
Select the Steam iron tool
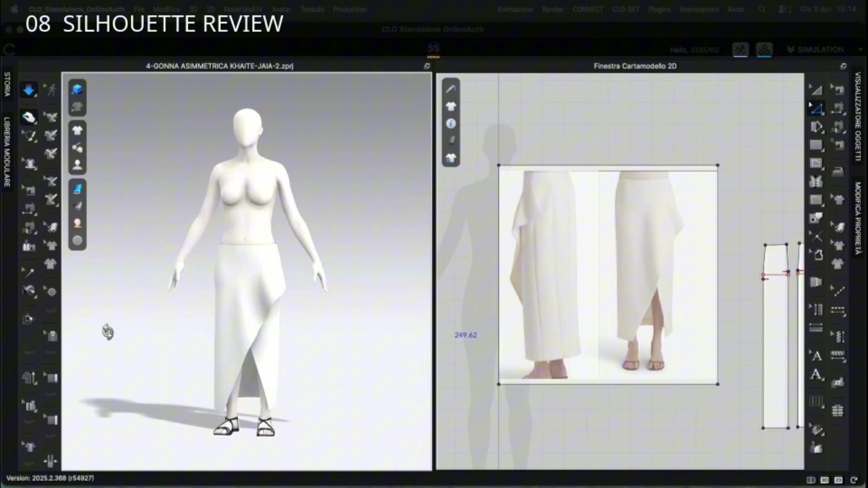[838, 172]
